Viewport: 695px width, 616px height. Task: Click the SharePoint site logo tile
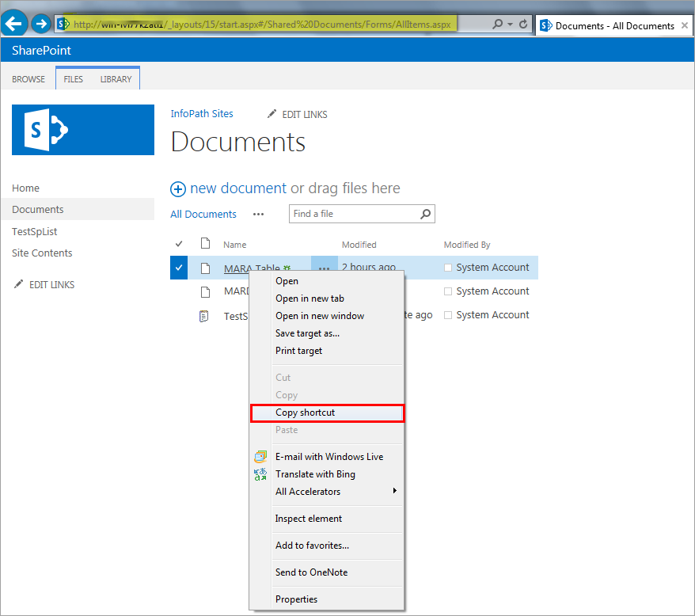click(x=83, y=130)
